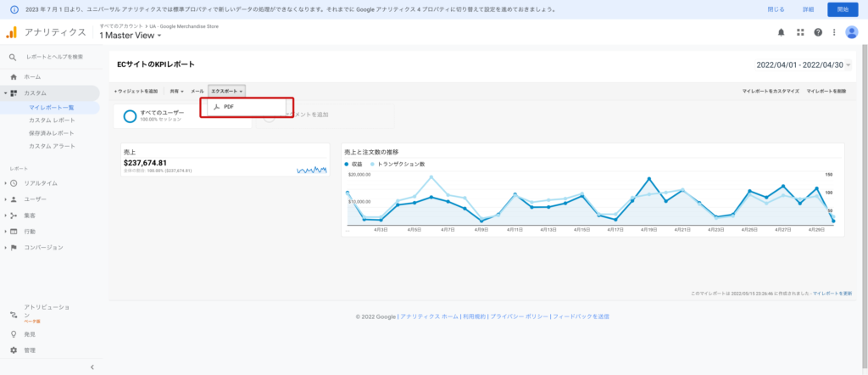Click the 売上 $237,674.81 value
Image resolution: width=868 pixels, height=375 pixels.
pos(146,163)
